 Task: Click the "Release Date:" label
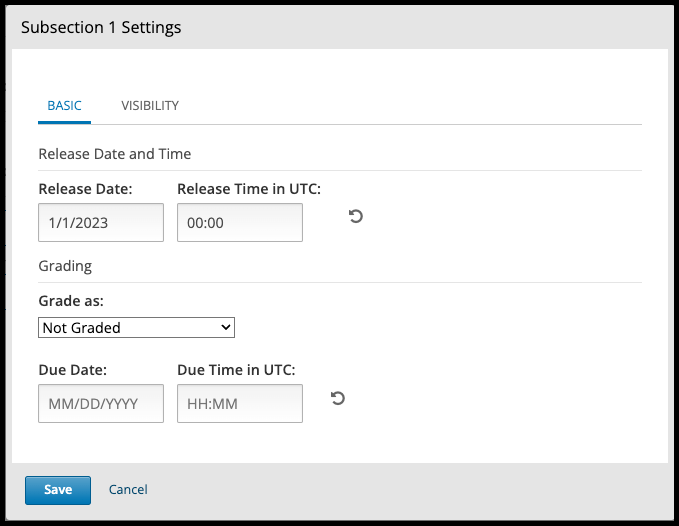(x=86, y=188)
